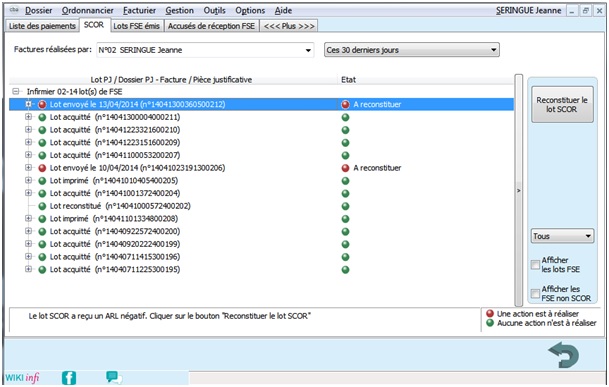Viewport: 609px width, 387px height.
Task: Click the red dot of the lot sent 10/04/2014
Action: pos(42,168)
